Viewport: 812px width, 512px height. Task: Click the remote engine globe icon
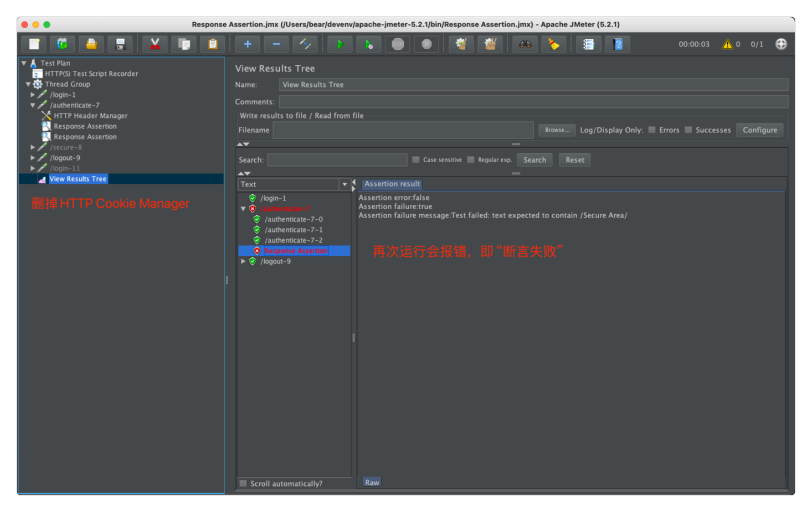click(x=781, y=44)
